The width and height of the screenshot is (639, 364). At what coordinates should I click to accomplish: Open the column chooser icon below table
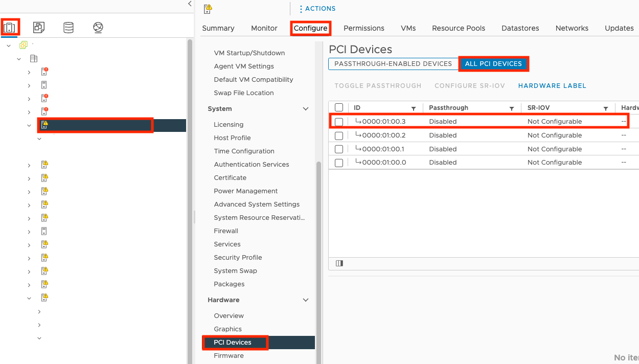point(339,263)
